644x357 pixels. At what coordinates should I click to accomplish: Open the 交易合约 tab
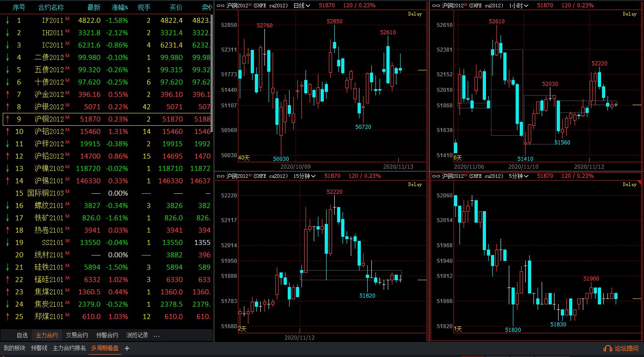(x=77, y=335)
